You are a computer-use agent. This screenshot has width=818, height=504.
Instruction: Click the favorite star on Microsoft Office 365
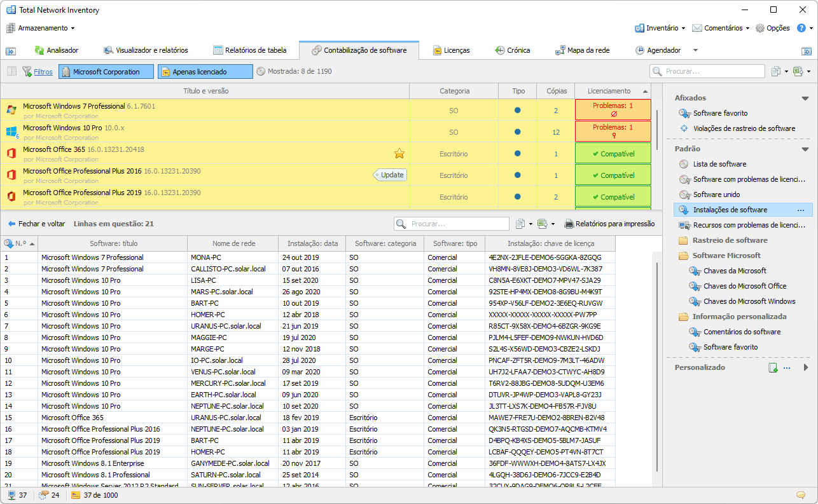pos(399,153)
